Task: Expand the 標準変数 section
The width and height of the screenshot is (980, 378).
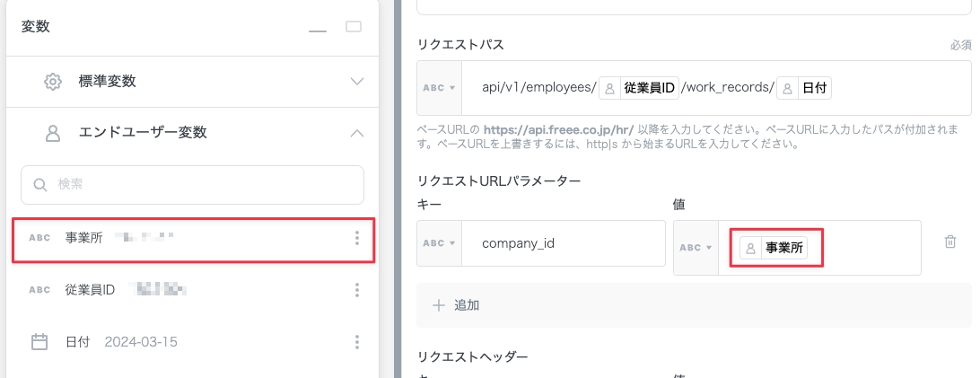Action: click(x=357, y=82)
